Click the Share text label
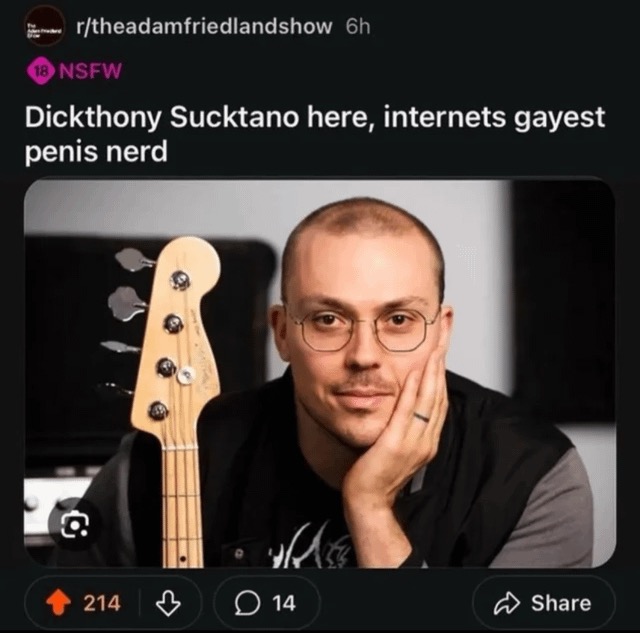Screen dimensions: 640x633 click(x=561, y=603)
